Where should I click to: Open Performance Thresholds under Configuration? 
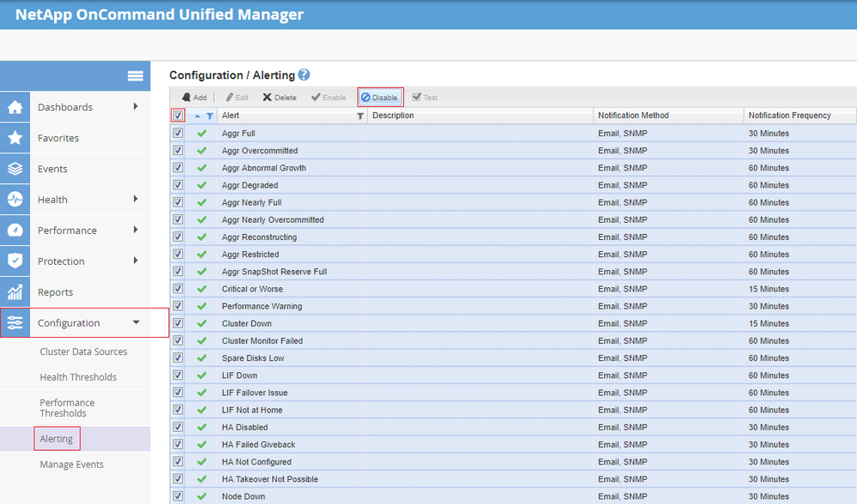coord(67,408)
